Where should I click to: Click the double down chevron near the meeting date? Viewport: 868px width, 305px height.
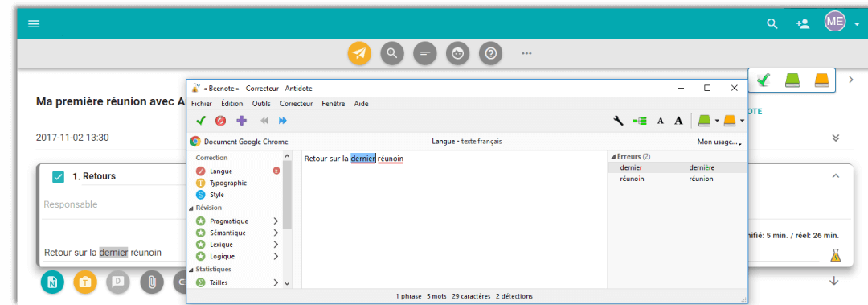coord(836,138)
